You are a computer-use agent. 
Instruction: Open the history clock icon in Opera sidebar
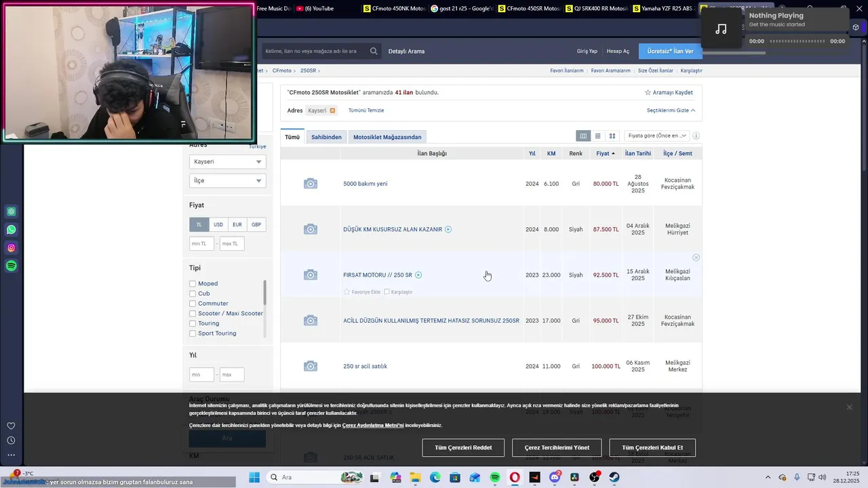tap(11, 441)
